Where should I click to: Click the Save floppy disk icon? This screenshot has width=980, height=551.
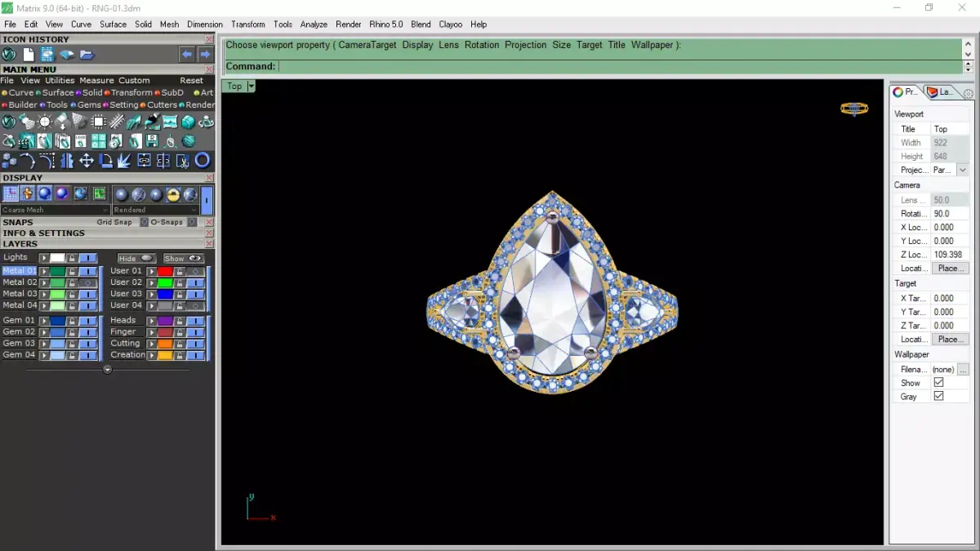(x=151, y=141)
